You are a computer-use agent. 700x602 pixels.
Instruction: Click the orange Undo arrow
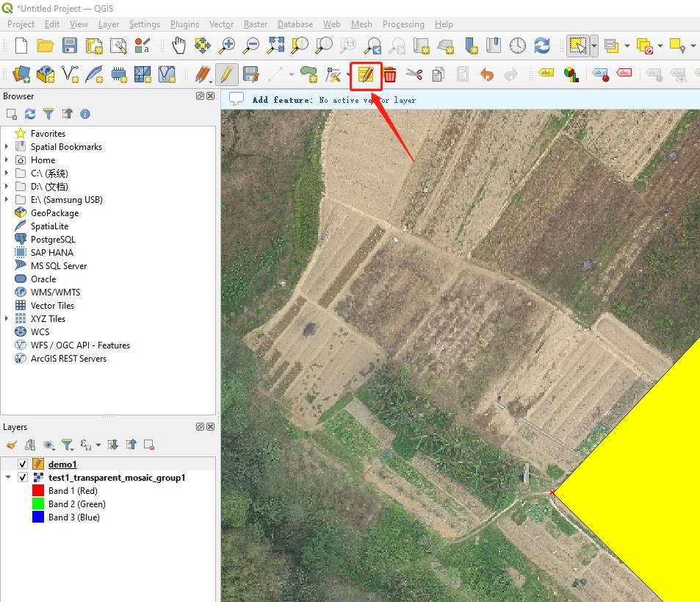[x=486, y=74]
